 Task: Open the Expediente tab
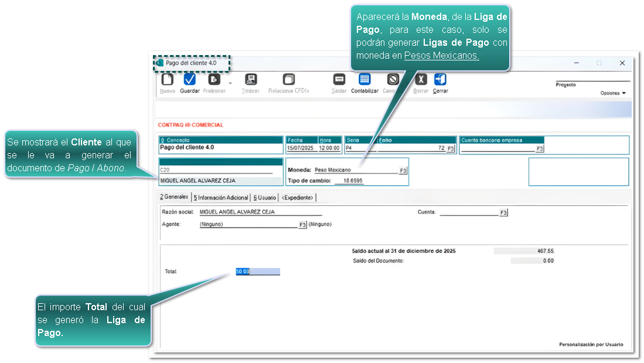click(x=297, y=198)
